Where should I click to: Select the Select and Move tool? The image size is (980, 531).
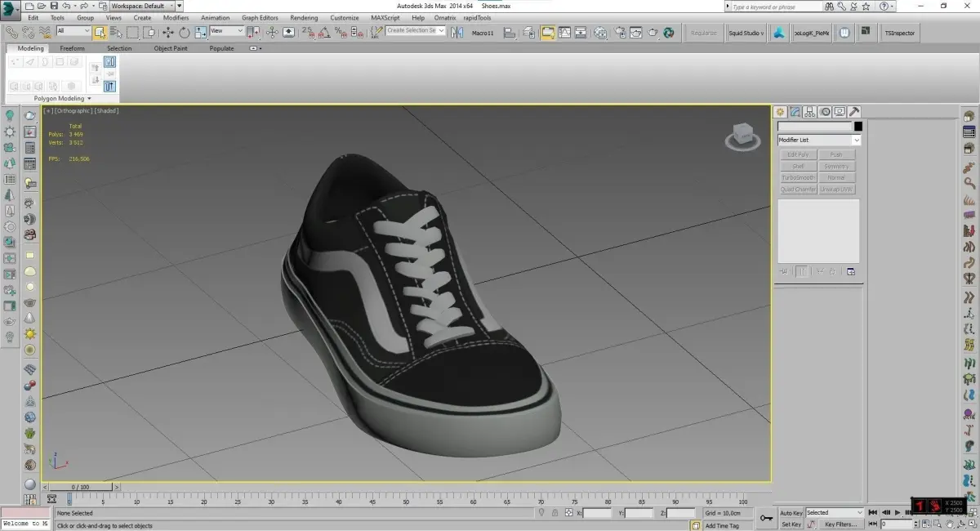tap(168, 33)
